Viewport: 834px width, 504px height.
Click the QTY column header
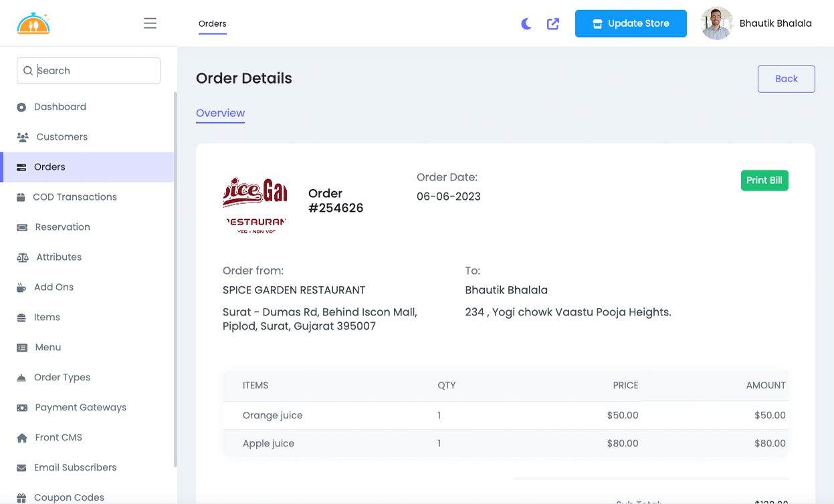447,386
